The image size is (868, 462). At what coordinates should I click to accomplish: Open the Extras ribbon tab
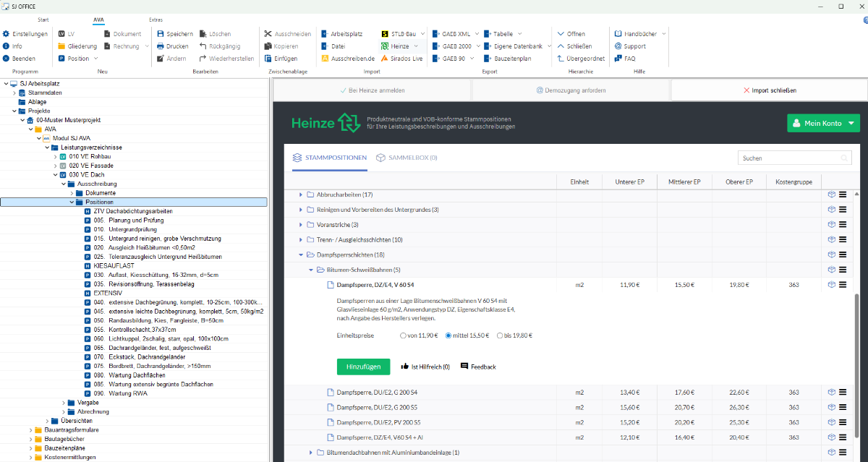coord(156,20)
